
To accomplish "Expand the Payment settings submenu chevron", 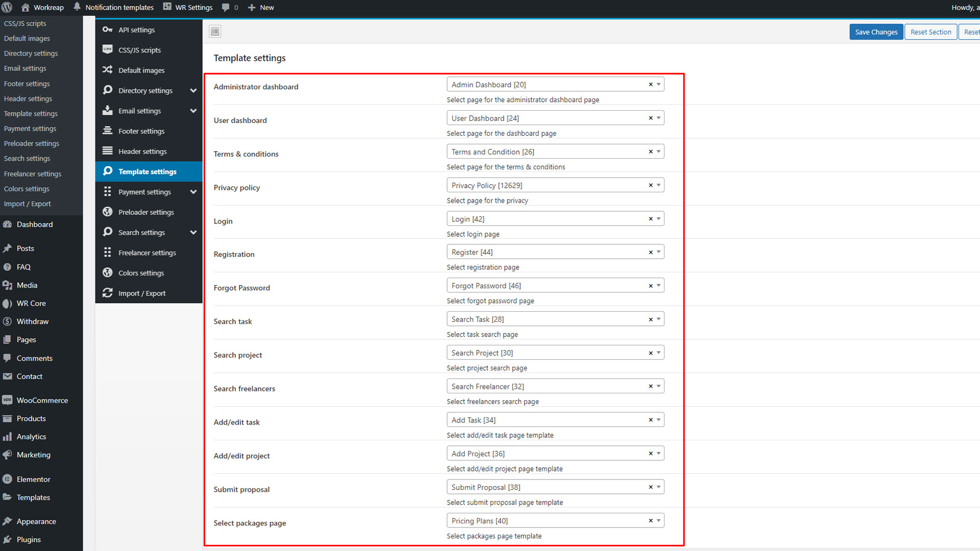I will pyautogui.click(x=193, y=192).
